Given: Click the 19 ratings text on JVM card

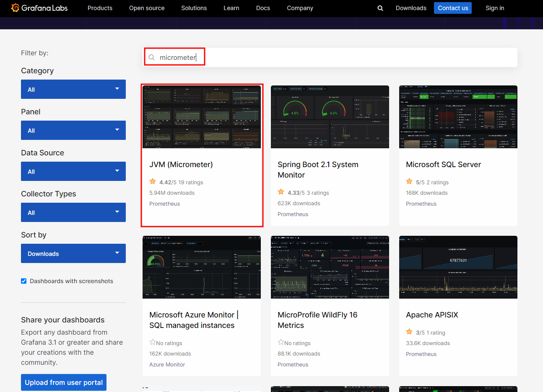Looking at the screenshot, I should (x=191, y=183).
